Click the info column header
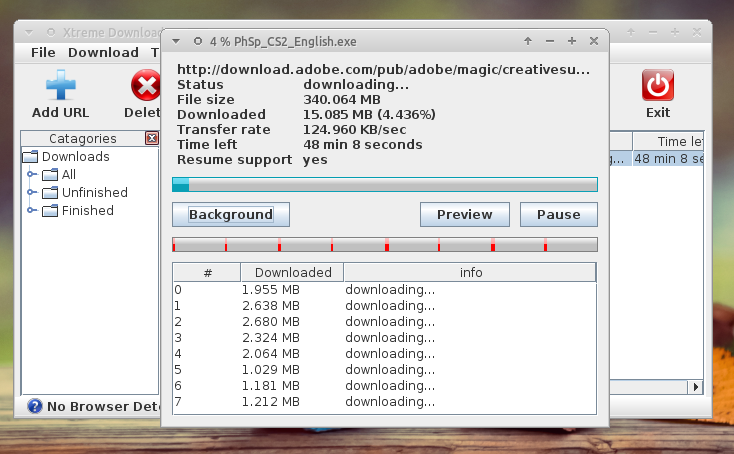734x454 pixels. pyautogui.click(x=470, y=272)
